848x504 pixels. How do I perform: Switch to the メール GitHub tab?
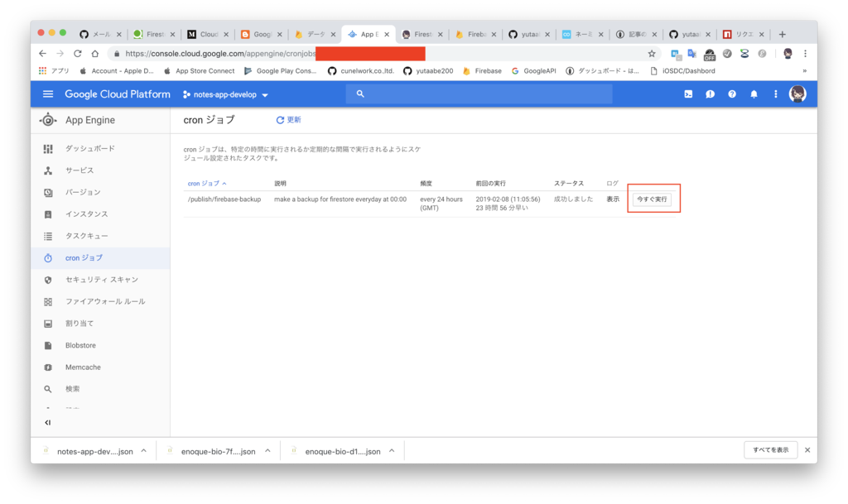[x=100, y=34]
